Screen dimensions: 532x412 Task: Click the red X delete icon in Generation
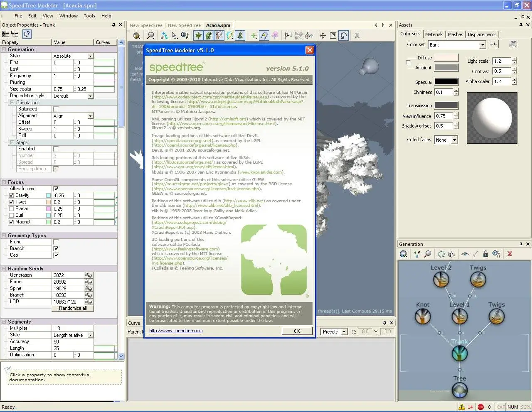[510, 254]
